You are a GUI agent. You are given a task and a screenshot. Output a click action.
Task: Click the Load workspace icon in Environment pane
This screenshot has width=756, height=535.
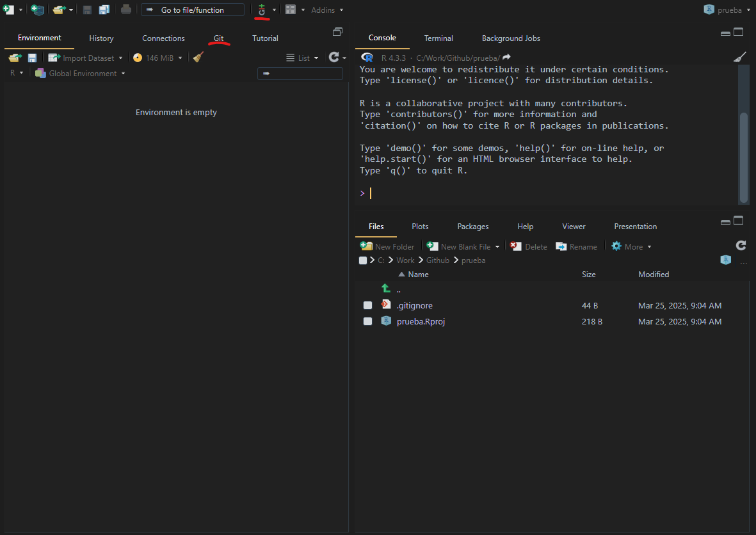15,58
